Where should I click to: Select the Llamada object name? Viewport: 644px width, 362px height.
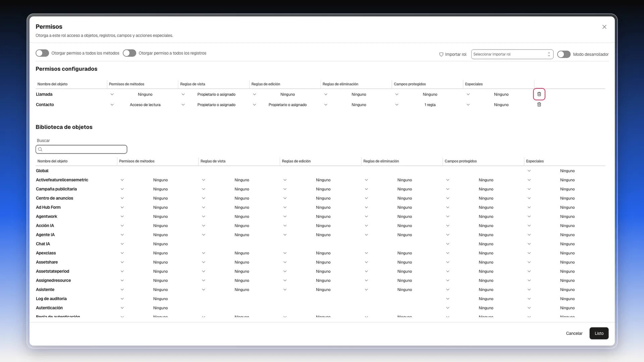pyautogui.click(x=44, y=95)
